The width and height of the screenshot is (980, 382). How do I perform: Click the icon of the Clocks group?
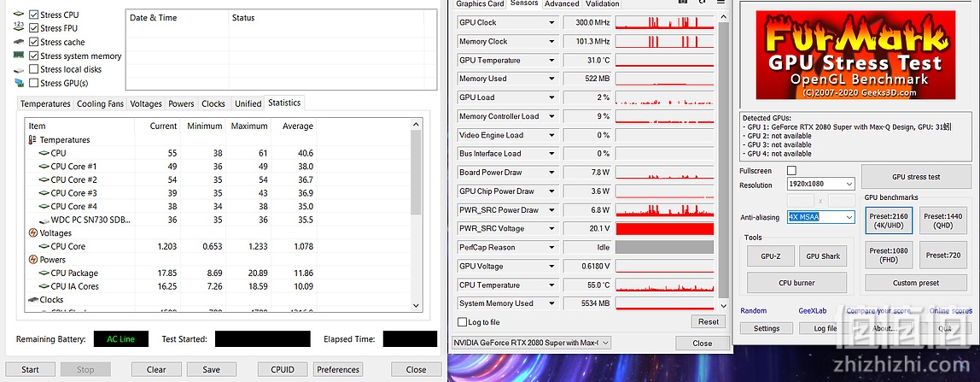coord(33,299)
